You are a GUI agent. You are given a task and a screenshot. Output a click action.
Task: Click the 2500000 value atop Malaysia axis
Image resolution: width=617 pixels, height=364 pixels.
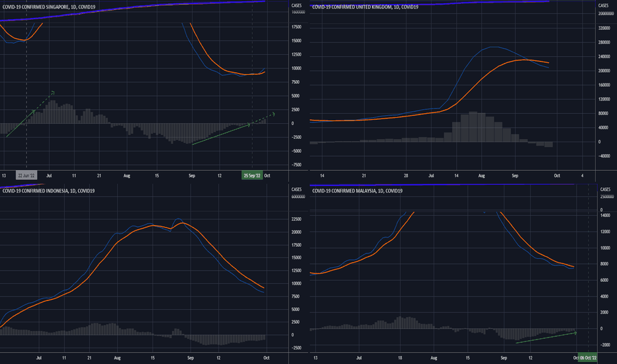pos(607,197)
